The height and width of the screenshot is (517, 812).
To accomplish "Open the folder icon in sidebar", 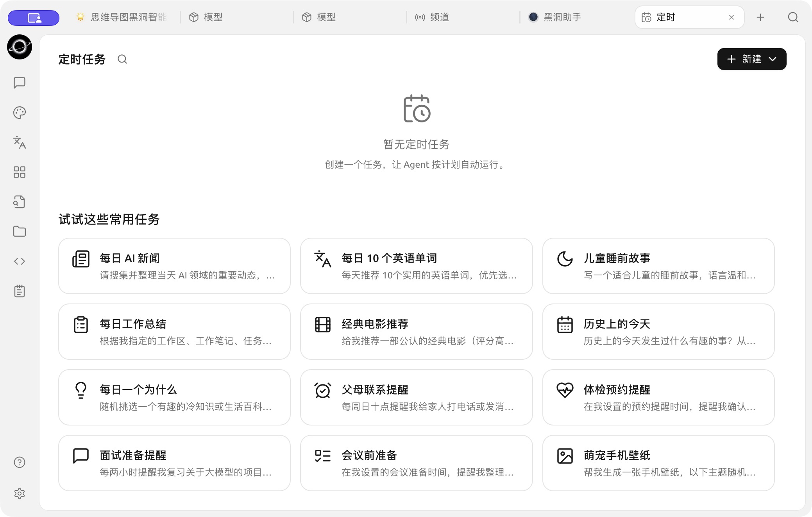I will click(x=20, y=232).
